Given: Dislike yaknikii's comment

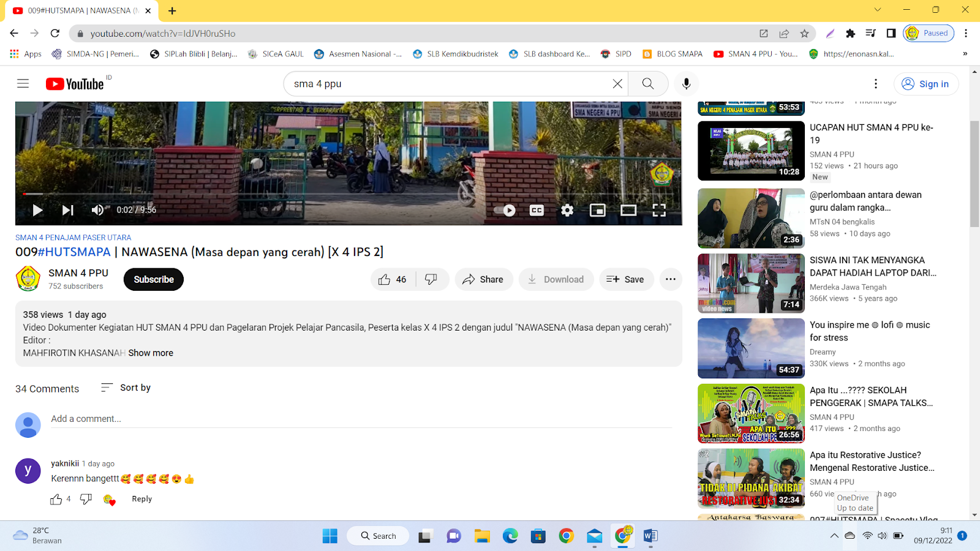Looking at the screenshot, I should point(86,499).
